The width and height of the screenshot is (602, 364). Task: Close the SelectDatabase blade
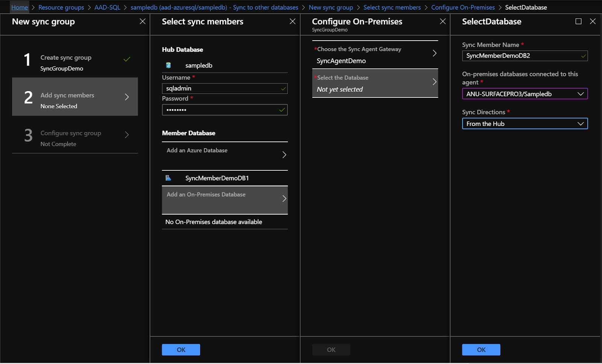tap(593, 21)
